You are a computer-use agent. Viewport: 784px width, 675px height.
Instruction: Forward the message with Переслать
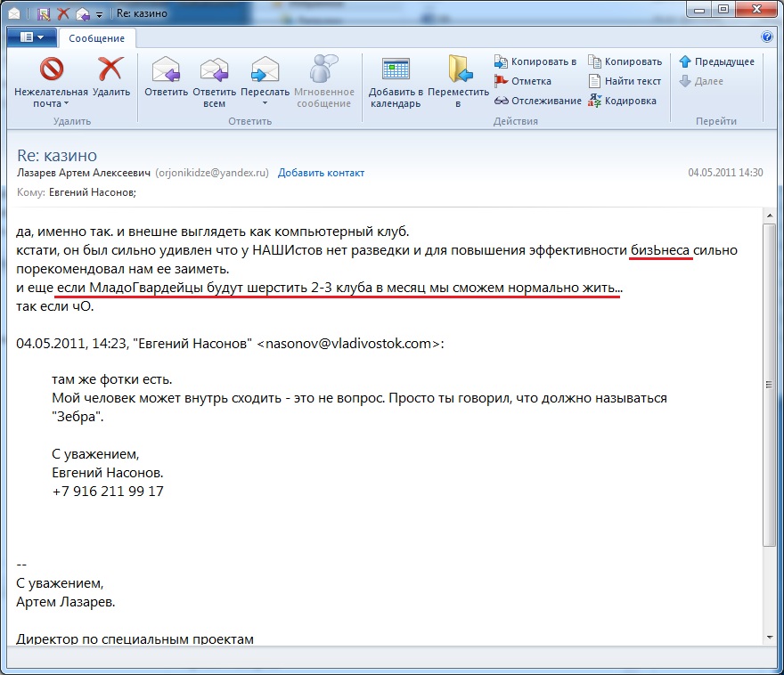(265, 69)
